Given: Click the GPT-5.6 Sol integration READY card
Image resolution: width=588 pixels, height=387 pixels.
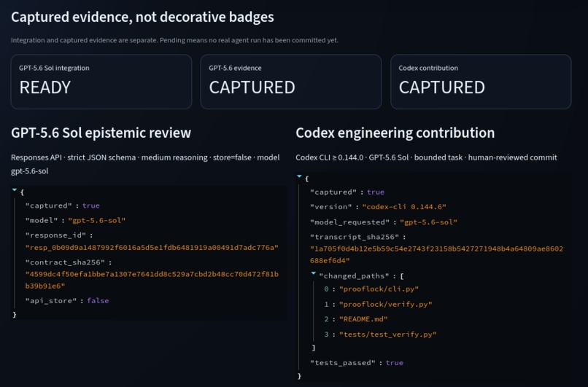Looking at the screenshot, I should click(x=101, y=82).
